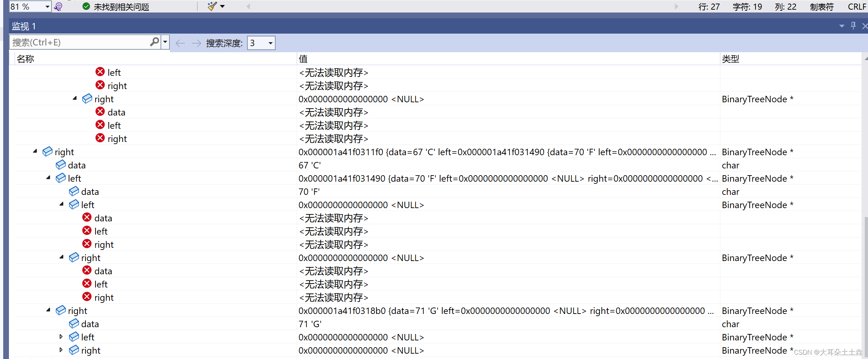Open the search options dropdown arrow
This screenshot has height=359, width=868.
pyautogui.click(x=165, y=42)
